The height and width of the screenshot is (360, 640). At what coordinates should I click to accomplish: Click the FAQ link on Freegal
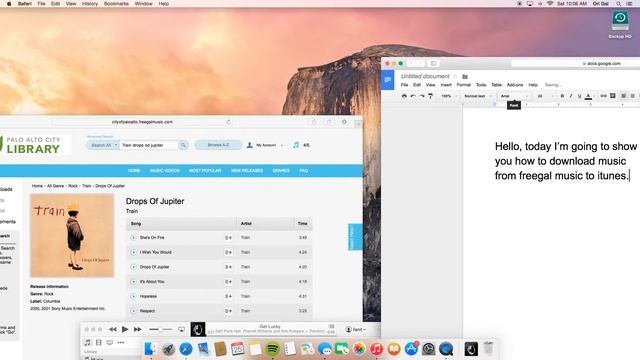304,171
